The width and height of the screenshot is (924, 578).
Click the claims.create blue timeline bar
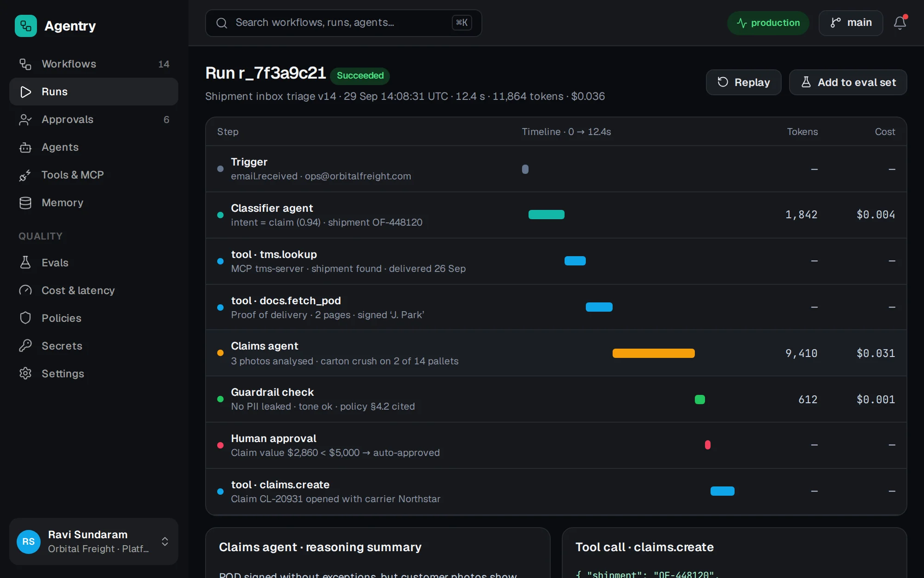723,491
